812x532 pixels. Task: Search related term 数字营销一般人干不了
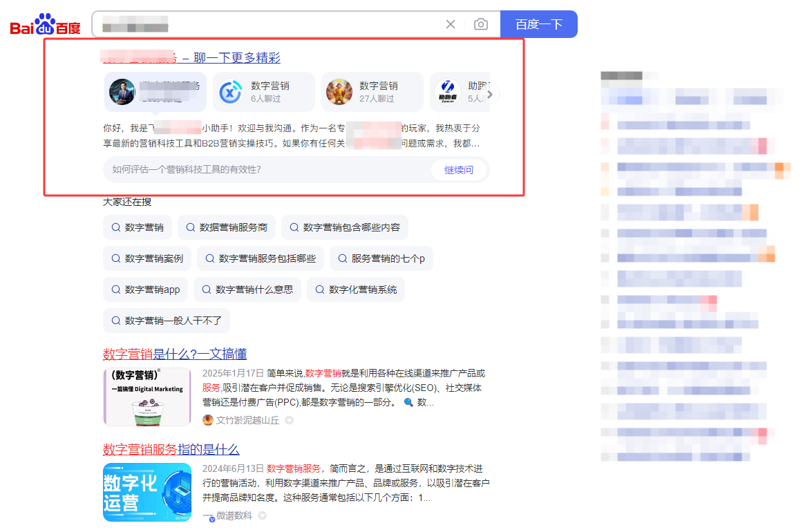tap(167, 321)
